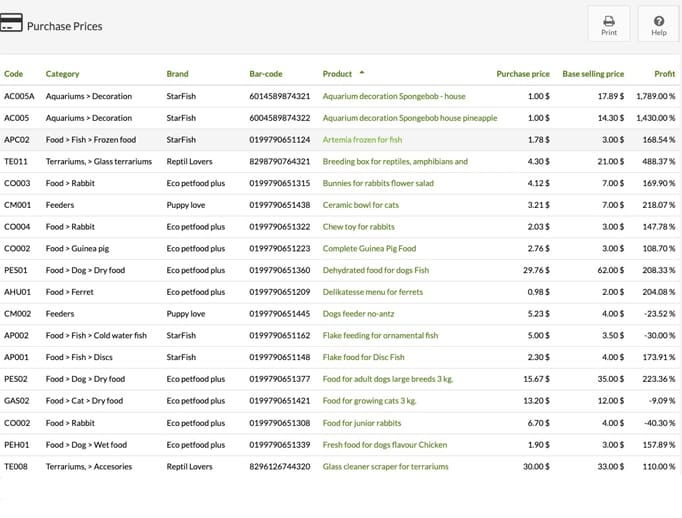
Task: Click profit value -40.30 %
Action: [659, 423]
